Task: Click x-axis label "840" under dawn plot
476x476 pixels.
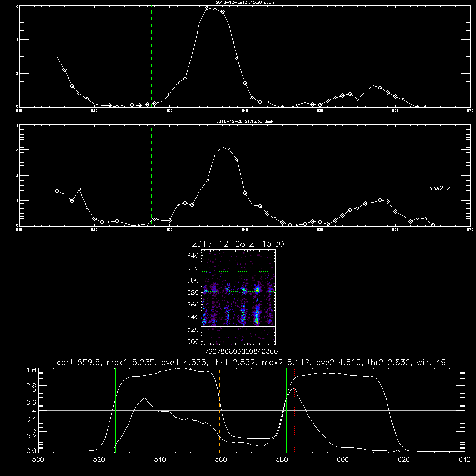Action: 245,111
